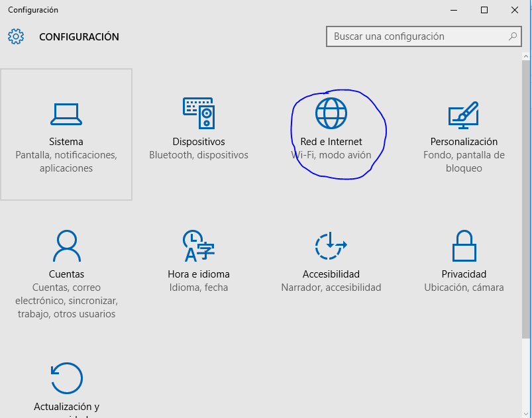Minimize the Configuración window
The image size is (532, 418).
[x=454, y=10]
